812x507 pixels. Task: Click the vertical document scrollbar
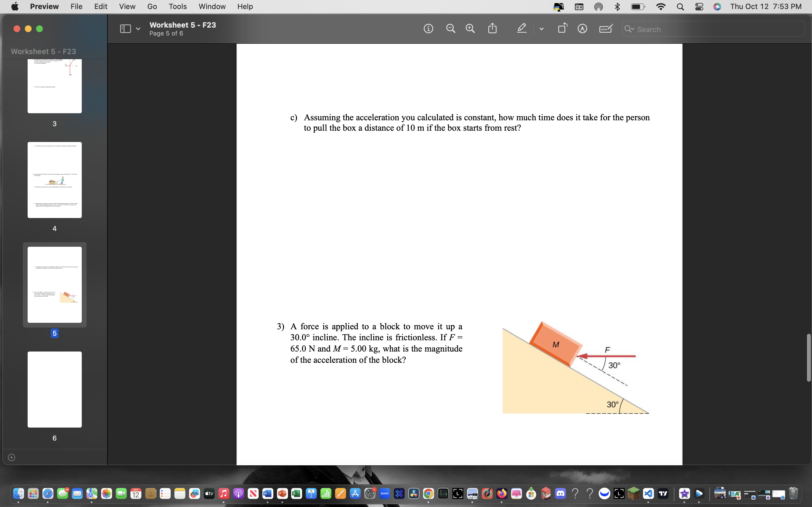click(x=808, y=357)
